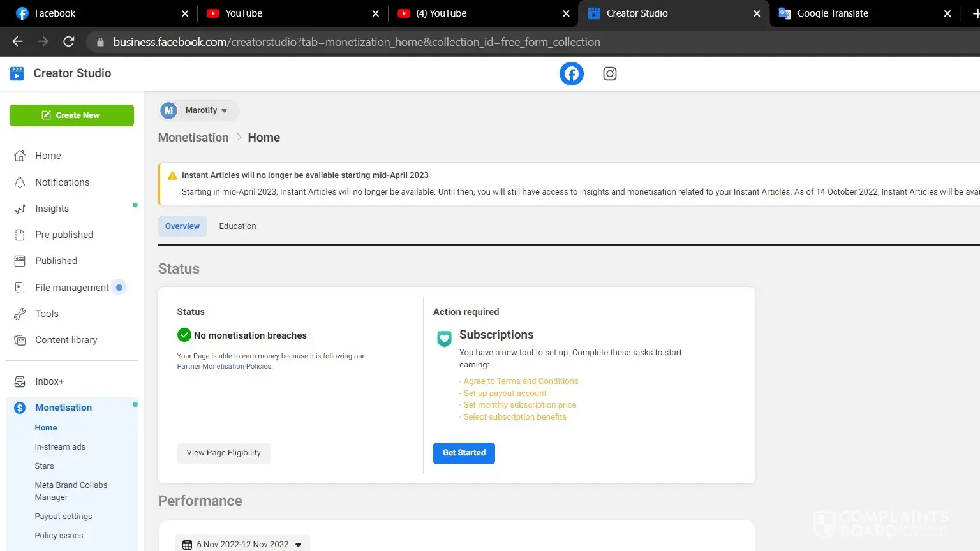The image size is (980, 551).
Task: Click the View Page Eligibility button
Action: click(x=223, y=453)
